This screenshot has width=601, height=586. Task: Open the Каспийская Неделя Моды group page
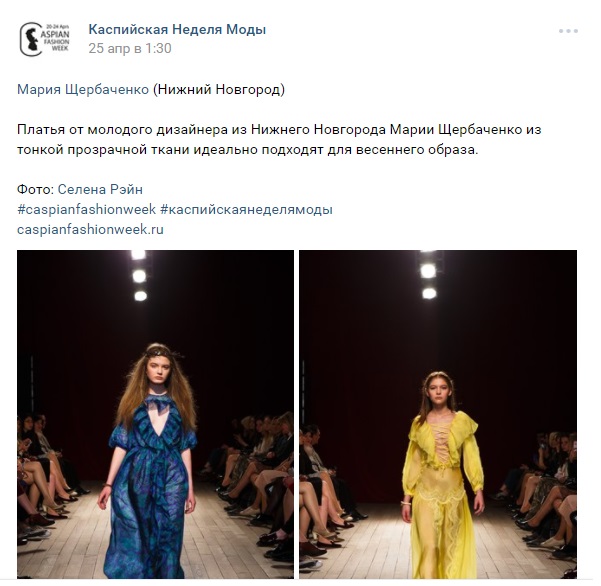pos(177,29)
